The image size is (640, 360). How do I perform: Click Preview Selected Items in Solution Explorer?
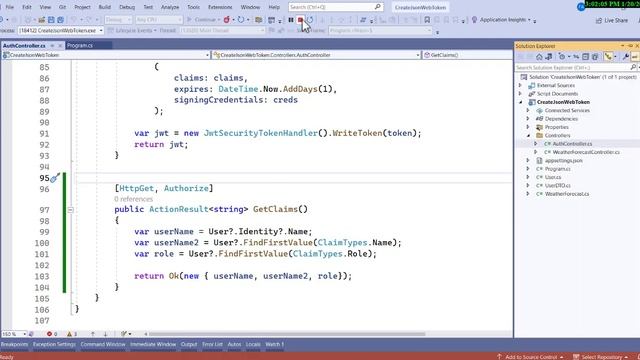point(635,57)
